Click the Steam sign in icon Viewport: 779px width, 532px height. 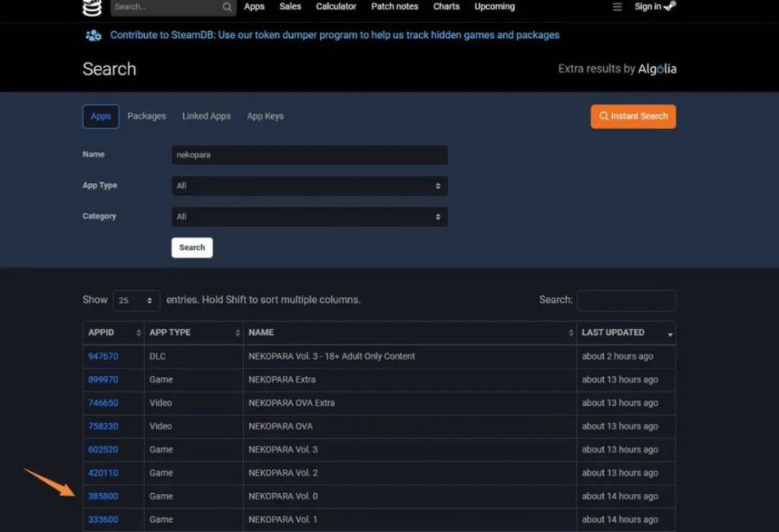(670, 6)
